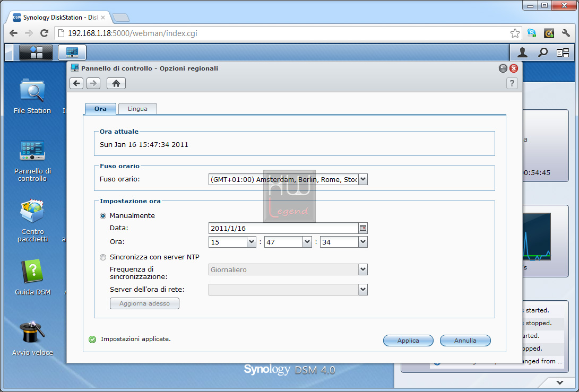Open the DSM search magnifier
579x392 pixels.
point(542,53)
